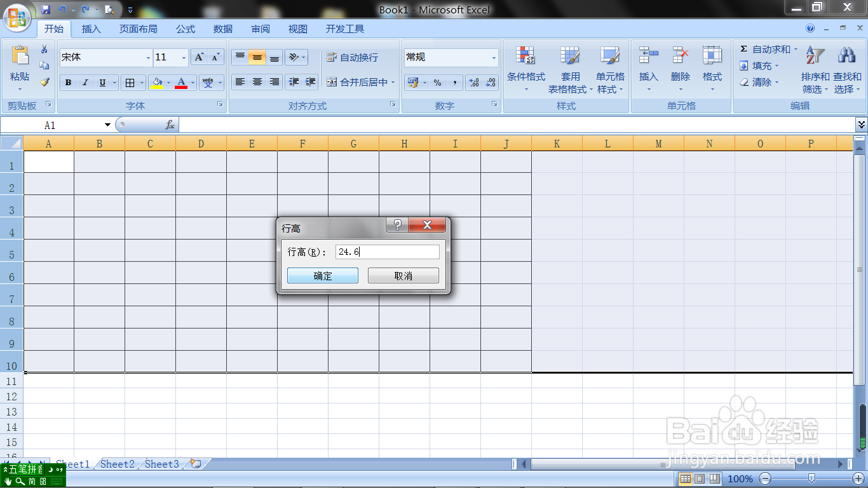Click the 行高 value input field
The image size is (868, 488).
pos(387,252)
